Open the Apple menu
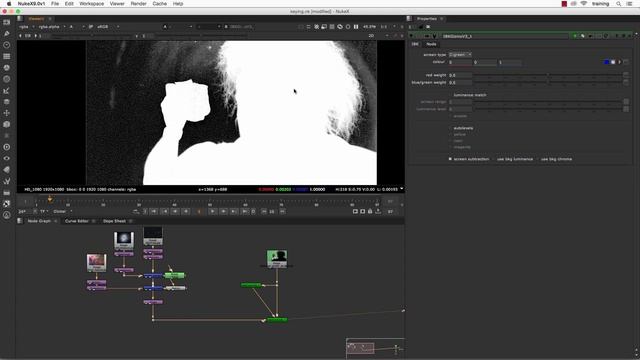The width and height of the screenshot is (640, 360). tap(9, 4)
